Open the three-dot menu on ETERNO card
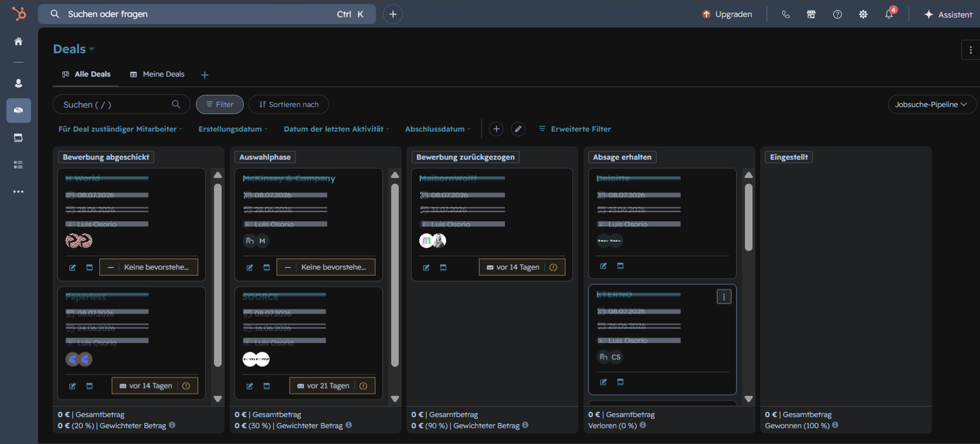The width and height of the screenshot is (980, 444). pyautogui.click(x=724, y=297)
